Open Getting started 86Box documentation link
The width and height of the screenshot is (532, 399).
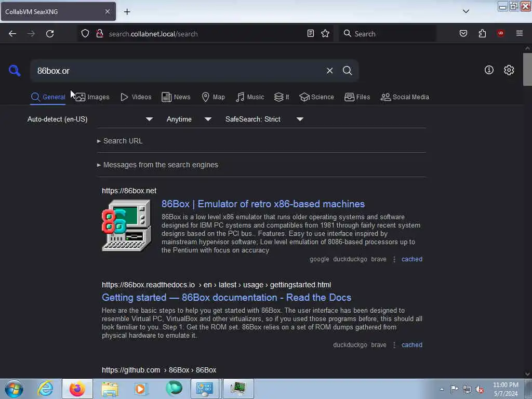pyautogui.click(x=227, y=298)
